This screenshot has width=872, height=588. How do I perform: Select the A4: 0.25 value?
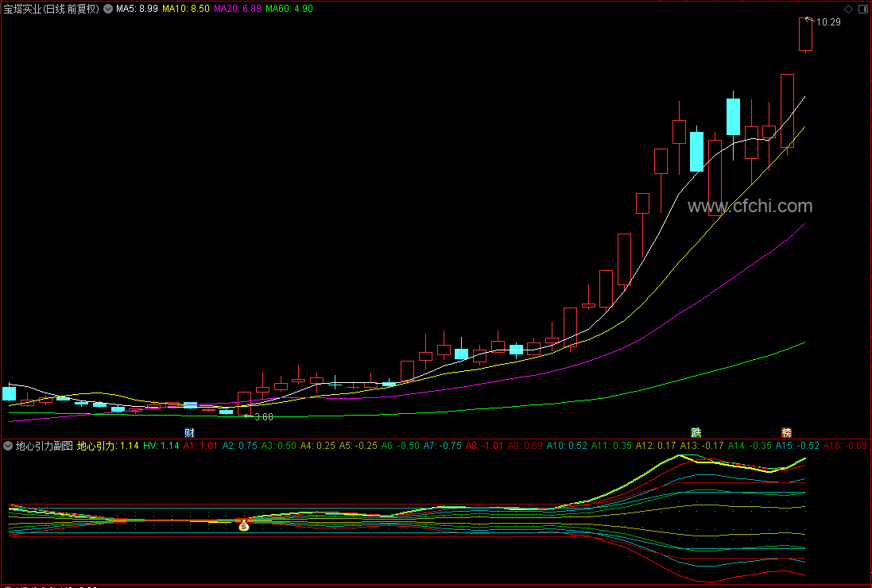point(317,446)
